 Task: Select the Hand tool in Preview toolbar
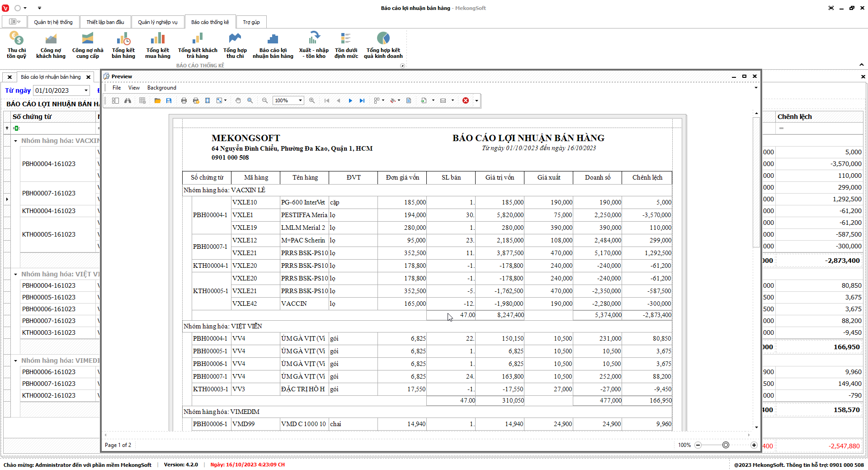pos(238,100)
